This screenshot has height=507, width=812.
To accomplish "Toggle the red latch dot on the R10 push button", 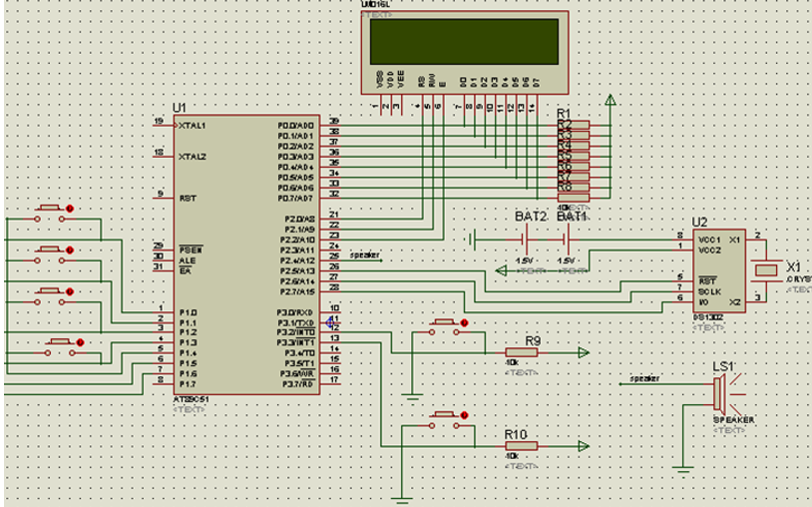I will pyautogui.click(x=464, y=415).
